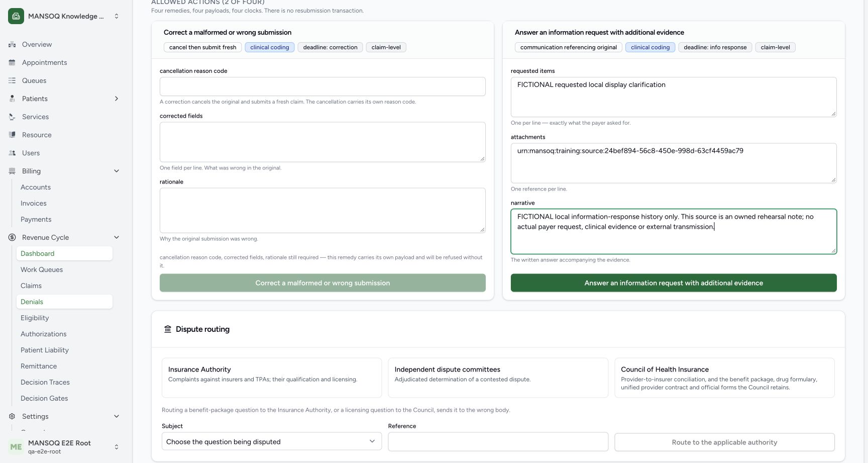Click the Revenue Cycle dollar icon
The image size is (868, 463).
(x=12, y=237)
